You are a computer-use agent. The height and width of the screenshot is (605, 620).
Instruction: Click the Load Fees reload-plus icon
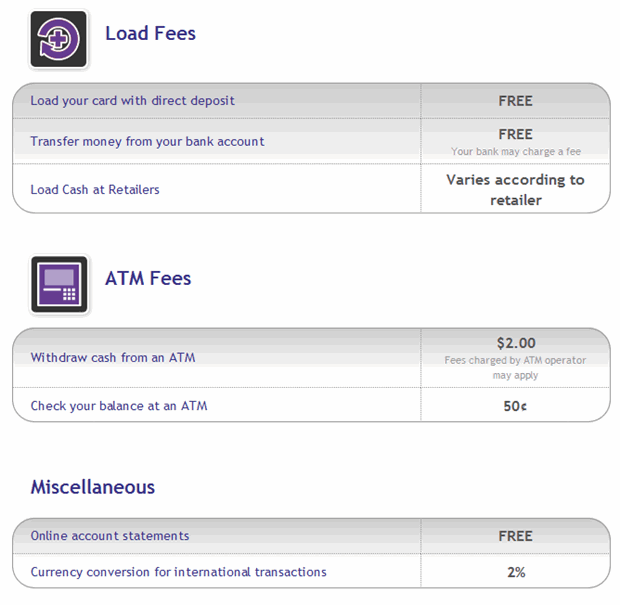coord(59,40)
